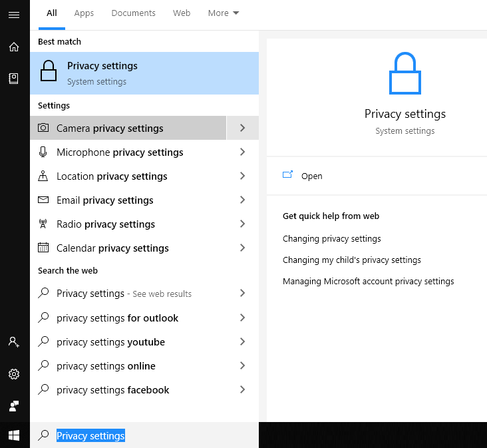The width and height of the screenshot is (487, 448).
Task: Open Calendar privacy settings result
Action: coord(128,248)
